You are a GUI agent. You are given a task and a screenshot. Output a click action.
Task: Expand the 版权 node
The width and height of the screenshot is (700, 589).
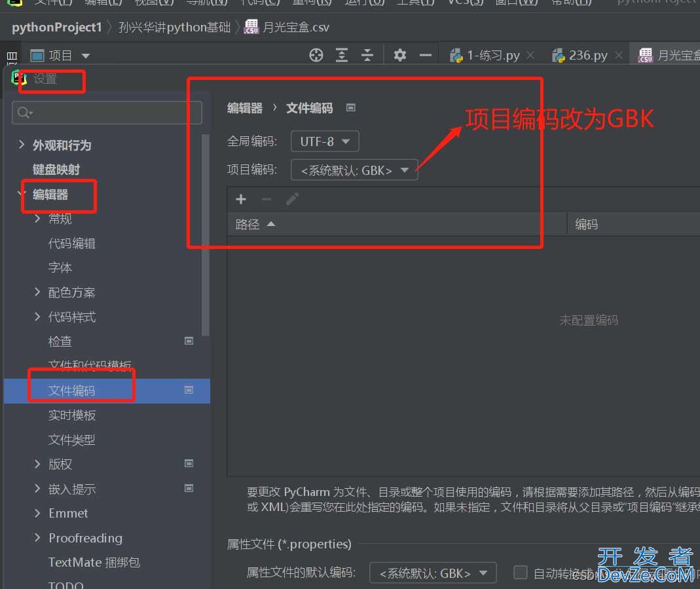point(37,464)
